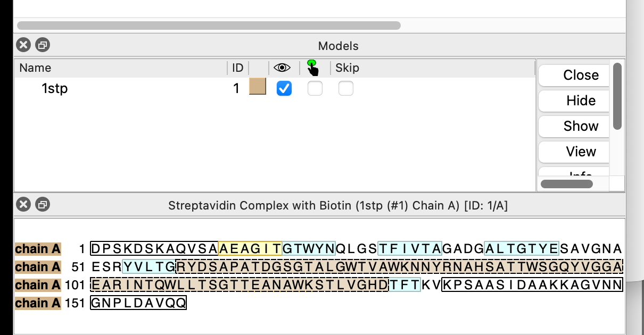Click the pointing hand selectable column header
The height and width of the screenshot is (335, 644).
[313, 68]
